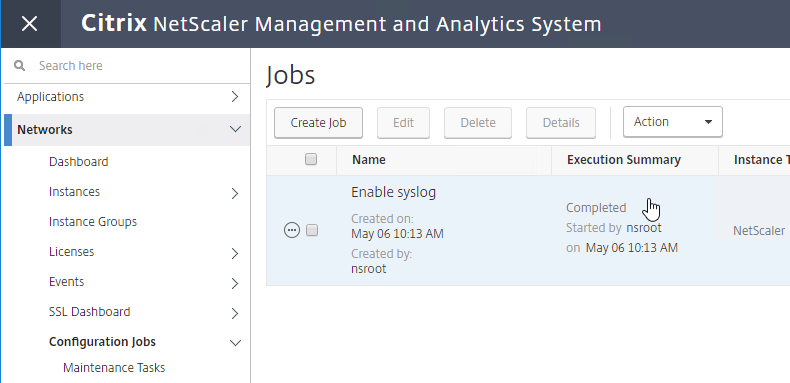
Task: Expand the Licenses submenu chevron
Action: pyautogui.click(x=235, y=253)
